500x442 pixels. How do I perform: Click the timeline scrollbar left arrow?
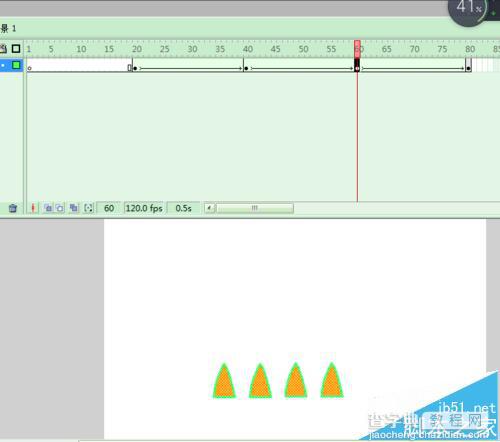pos(210,208)
